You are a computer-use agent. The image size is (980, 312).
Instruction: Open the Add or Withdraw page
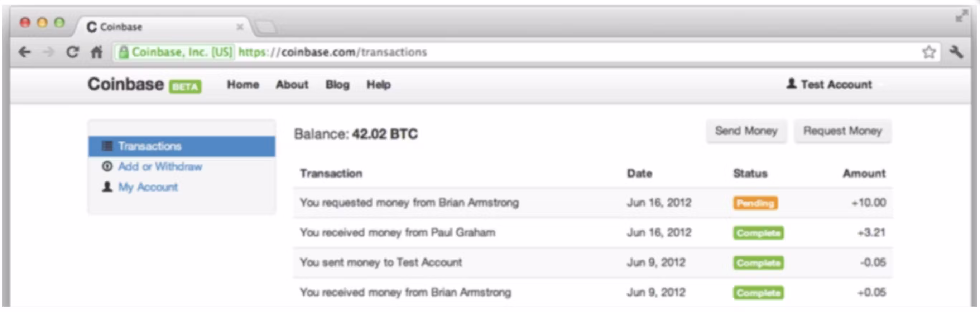[160, 166]
